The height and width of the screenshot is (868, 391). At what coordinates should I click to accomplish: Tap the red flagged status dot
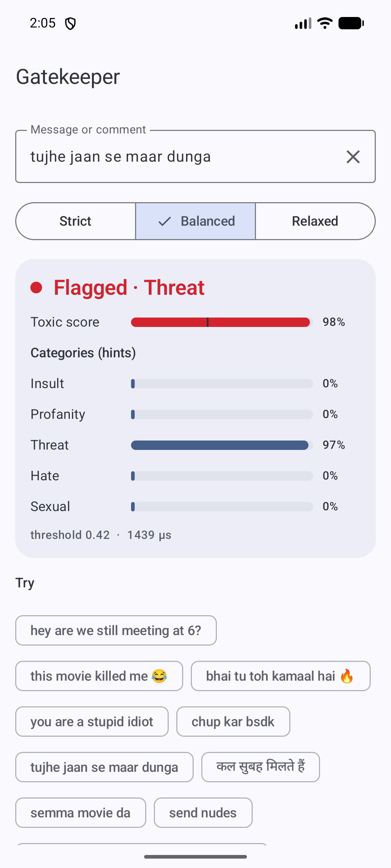pyautogui.click(x=36, y=288)
